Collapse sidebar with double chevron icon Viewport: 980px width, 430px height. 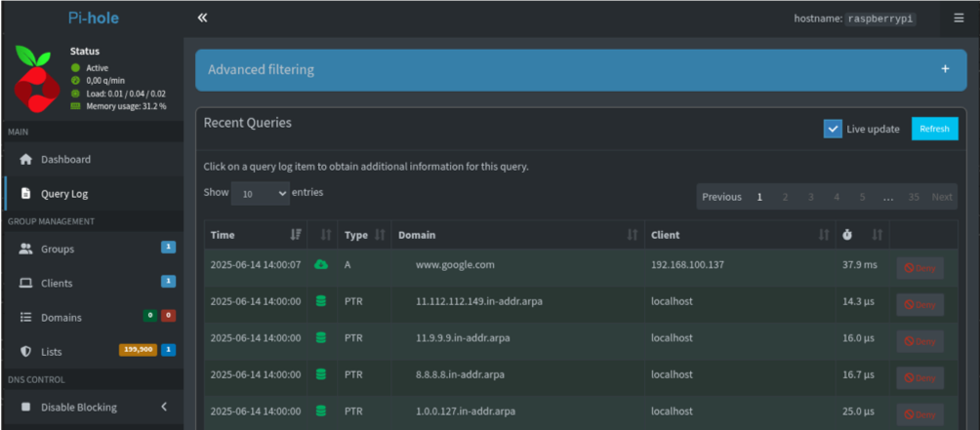tap(203, 18)
